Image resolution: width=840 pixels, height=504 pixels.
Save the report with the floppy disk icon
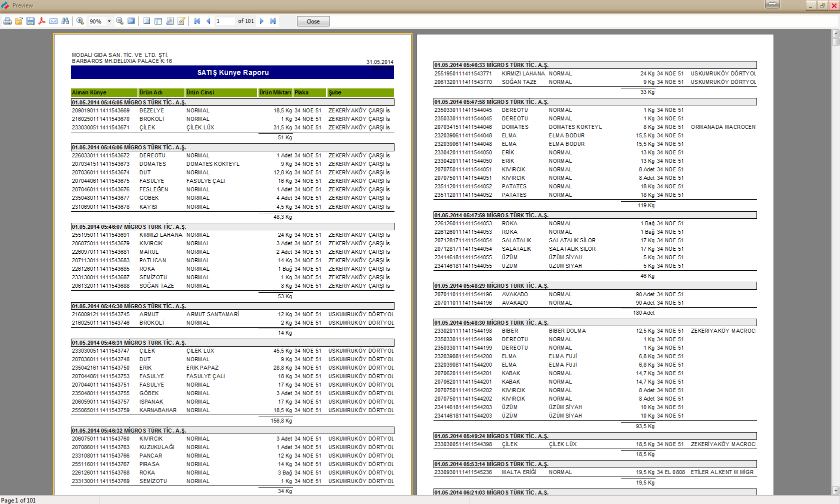(x=30, y=21)
